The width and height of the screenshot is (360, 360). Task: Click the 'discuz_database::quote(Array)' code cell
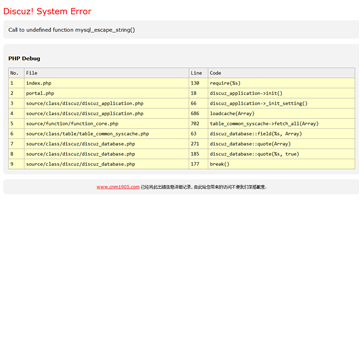[282, 144]
